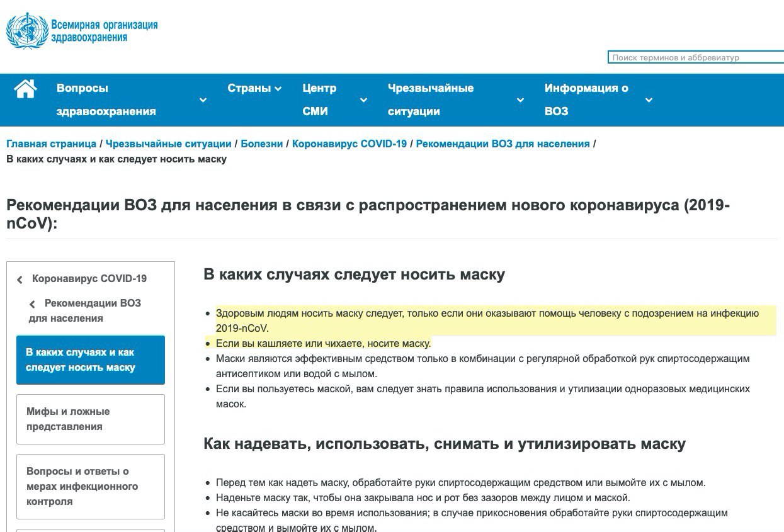Image resolution: width=784 pixels, height=532 pixels.
Task: Follow the Главная страница breadcrumb link
Action: point(51,144)
